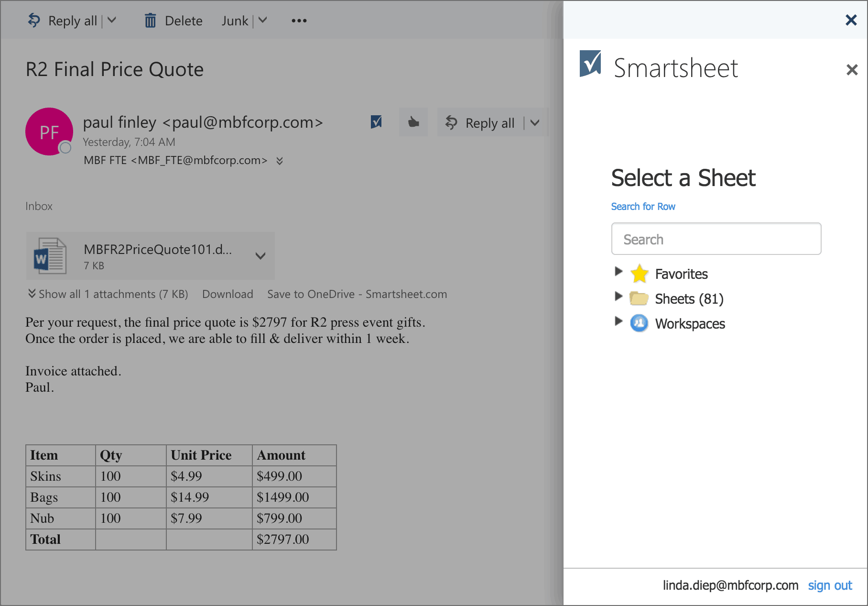Expand the Workspaces tree node
The image size is (868, 606).
pos(618,321)
